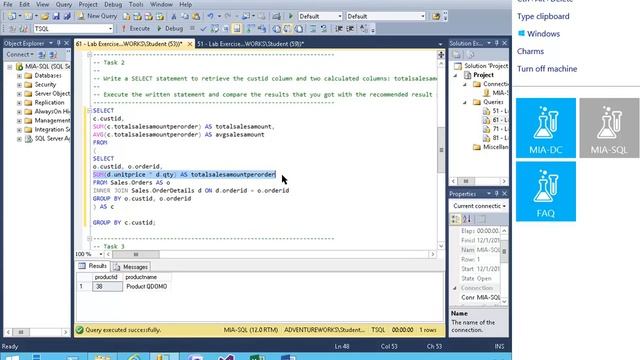Viewport: 640px width, 360px height.
Task: Click the Windows command link
Action: click(539, 34)
